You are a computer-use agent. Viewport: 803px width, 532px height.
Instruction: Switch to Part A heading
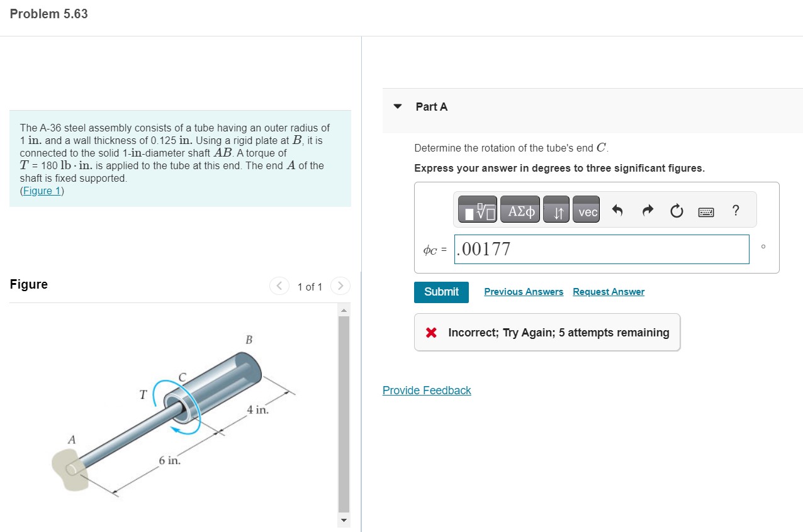point(431,106)
